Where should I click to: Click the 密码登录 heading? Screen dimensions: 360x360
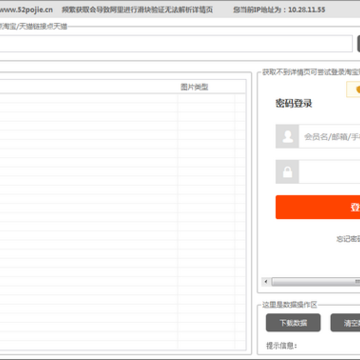(294, 103)
